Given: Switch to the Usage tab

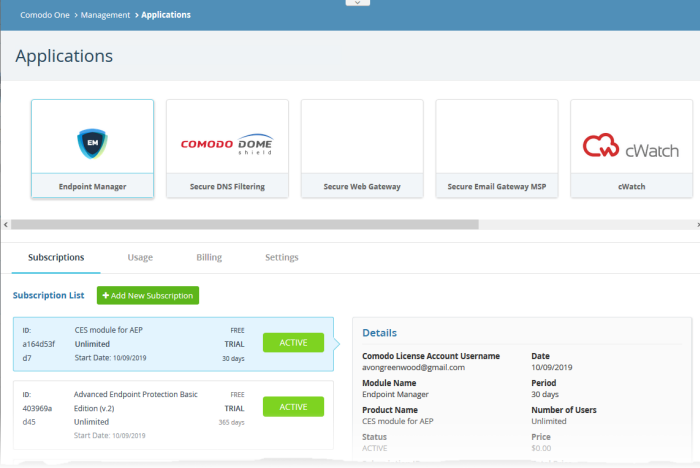Looking at the screenshot, I should (140, 257).
